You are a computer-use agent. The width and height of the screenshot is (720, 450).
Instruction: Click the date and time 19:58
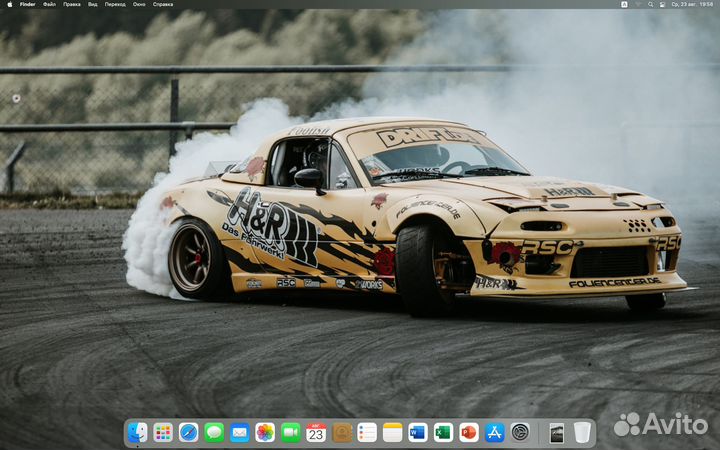point(692,4)
